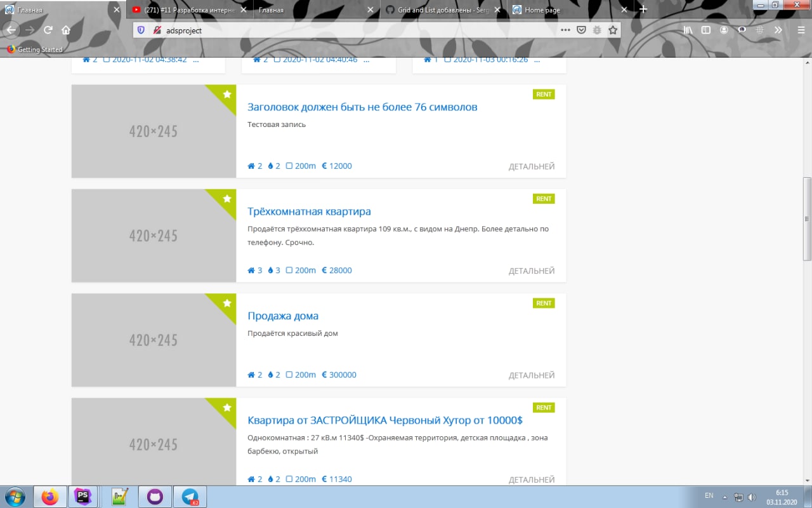Open the Трёхкомнатная квартира listing title
This screenshot has width=812, height=508.
[x=309, y=211]
